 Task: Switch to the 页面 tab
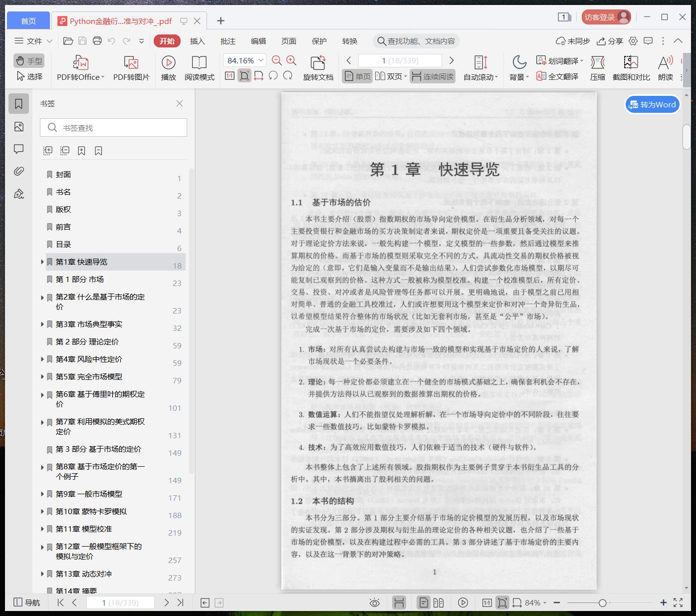click(x=289, y=41)
